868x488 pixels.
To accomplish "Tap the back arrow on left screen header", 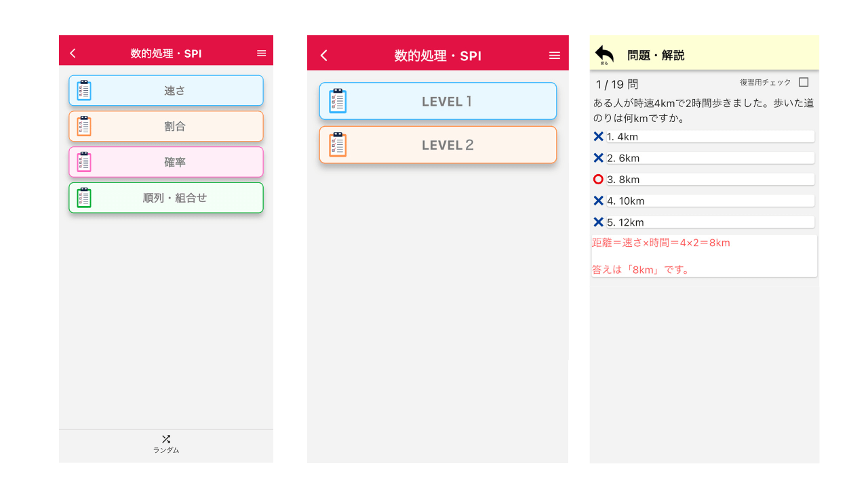I will [73, 54].
